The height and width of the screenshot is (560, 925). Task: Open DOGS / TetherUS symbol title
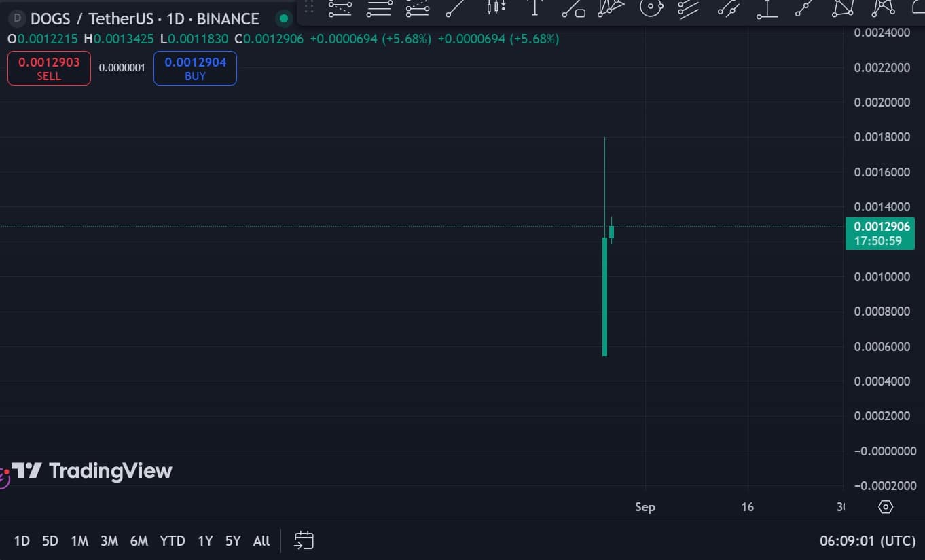[145, 19]
